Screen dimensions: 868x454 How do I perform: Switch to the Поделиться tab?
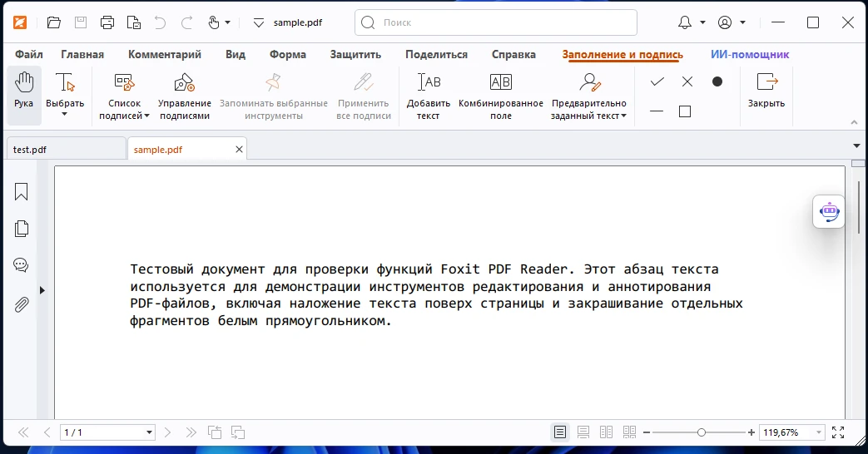436,54
